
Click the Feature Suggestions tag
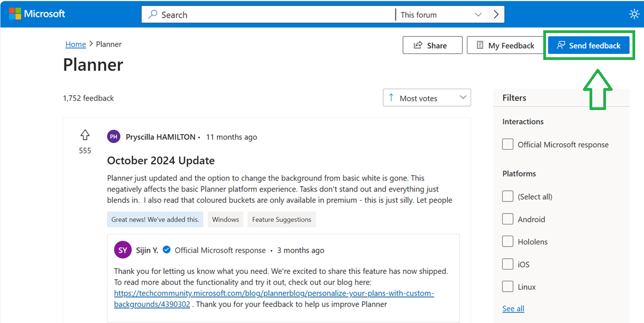point(282,220)
